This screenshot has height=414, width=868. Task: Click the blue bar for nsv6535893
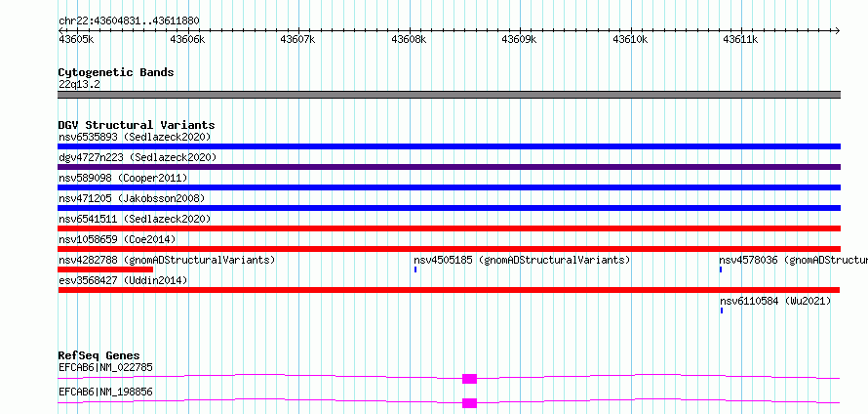[x=449, y=146]
